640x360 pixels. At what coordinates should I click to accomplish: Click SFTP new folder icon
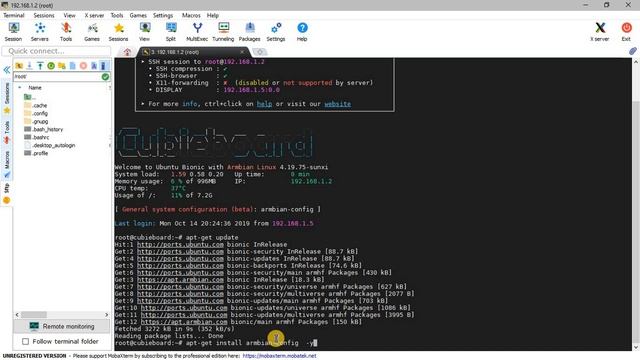62,66
